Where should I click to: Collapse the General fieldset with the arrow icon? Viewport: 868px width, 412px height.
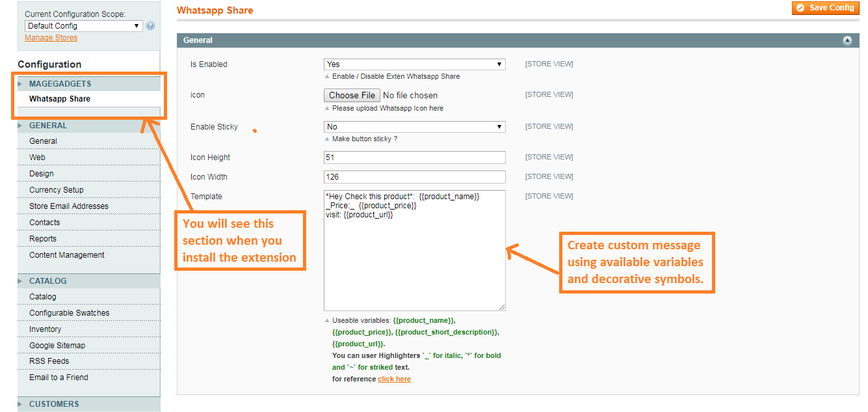coord(847,40)
